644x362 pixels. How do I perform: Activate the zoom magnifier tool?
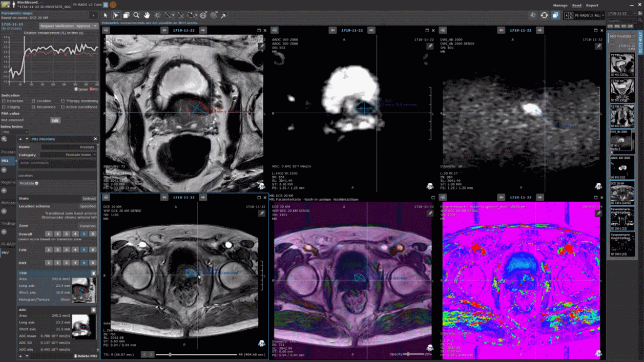click(x=136, y=15)
